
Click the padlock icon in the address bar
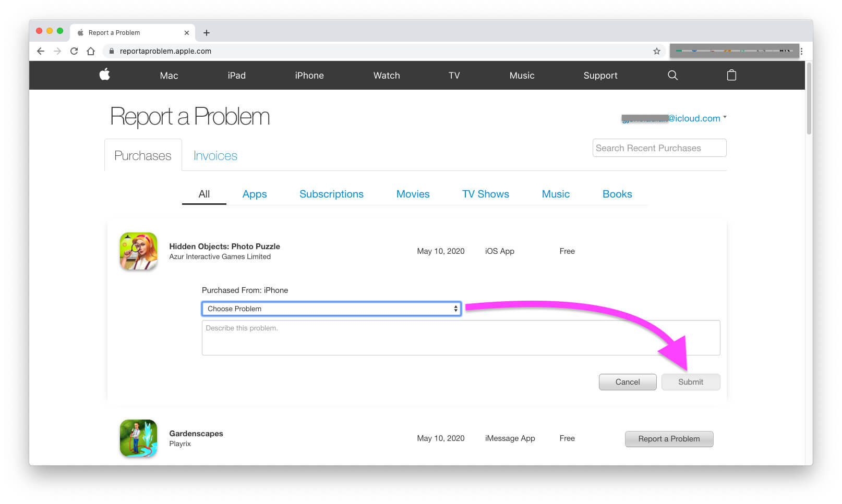111,51
